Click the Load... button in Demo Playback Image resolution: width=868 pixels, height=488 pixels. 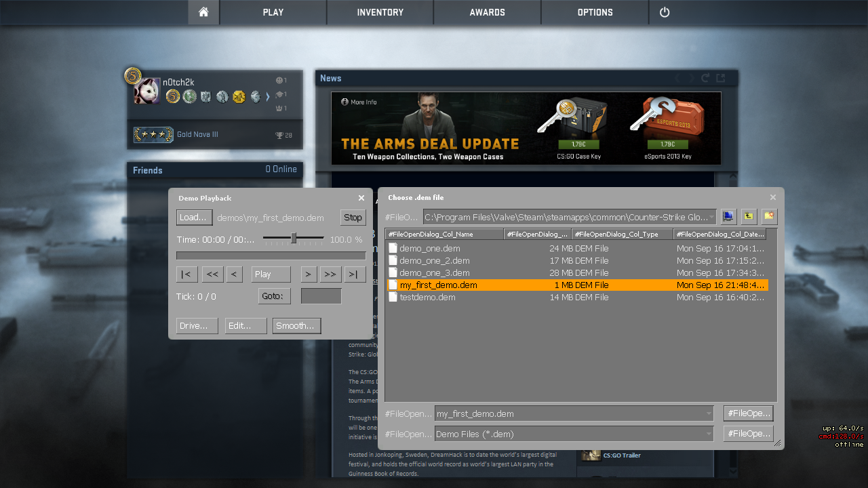[194, 218]
